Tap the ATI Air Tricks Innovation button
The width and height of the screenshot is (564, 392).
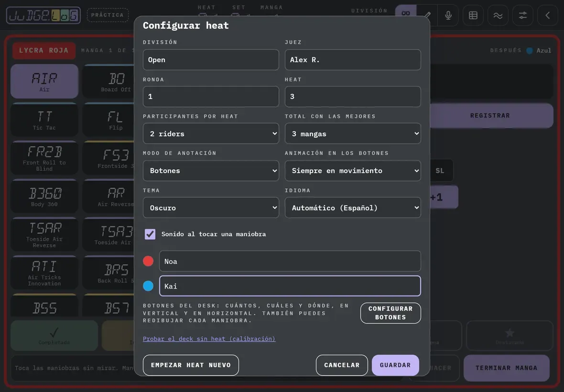coord(44,273)
